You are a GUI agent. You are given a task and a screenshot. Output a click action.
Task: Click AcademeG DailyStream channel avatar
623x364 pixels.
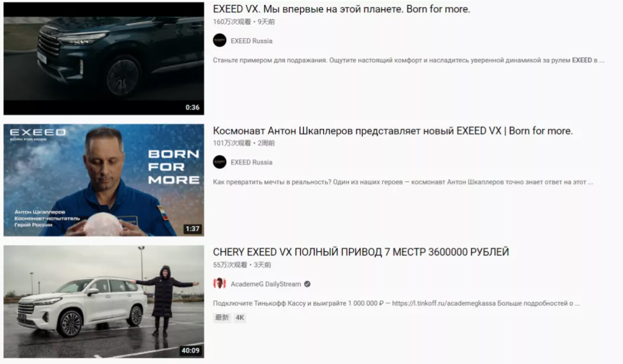click(x=219, y=284)
